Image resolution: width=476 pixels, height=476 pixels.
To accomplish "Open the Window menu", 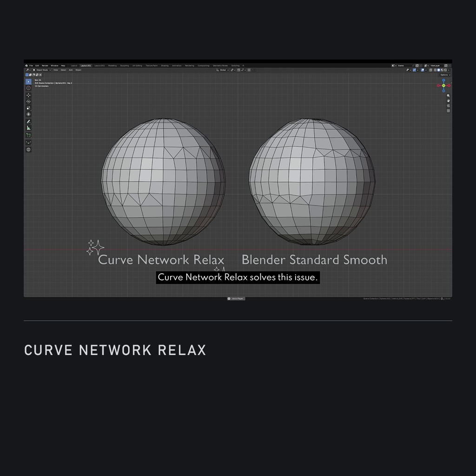I will tap(54, 66).
